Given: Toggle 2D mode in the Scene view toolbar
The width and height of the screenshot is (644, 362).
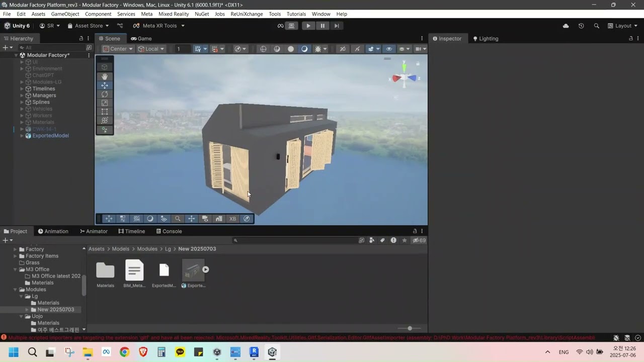Looking at the screenshot, I should coord(343,49).
